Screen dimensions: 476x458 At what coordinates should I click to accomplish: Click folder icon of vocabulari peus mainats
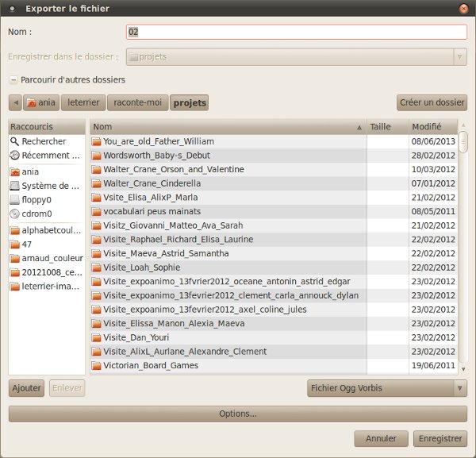pos(96,211)
